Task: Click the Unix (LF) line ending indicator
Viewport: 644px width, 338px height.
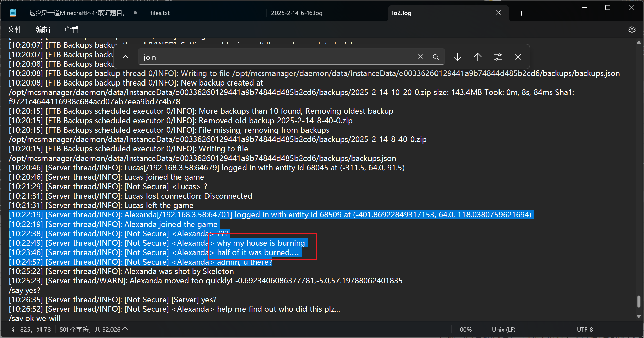Action: pos(504,330)
